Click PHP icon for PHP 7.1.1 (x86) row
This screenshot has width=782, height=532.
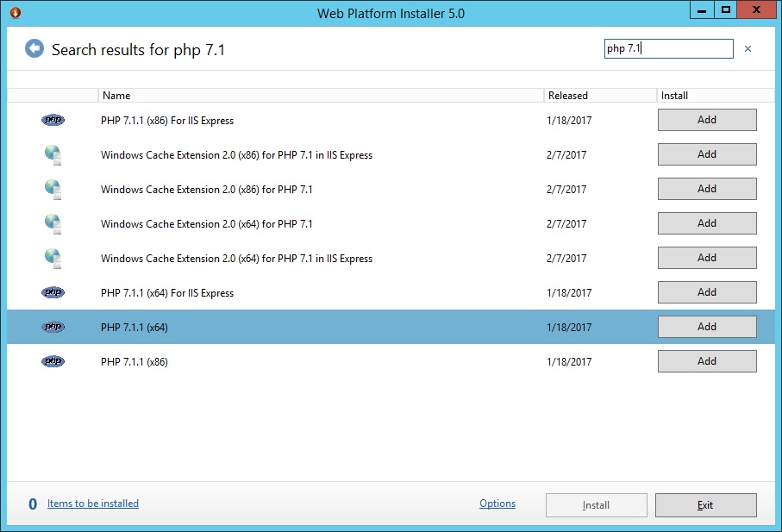coord(53,361)
